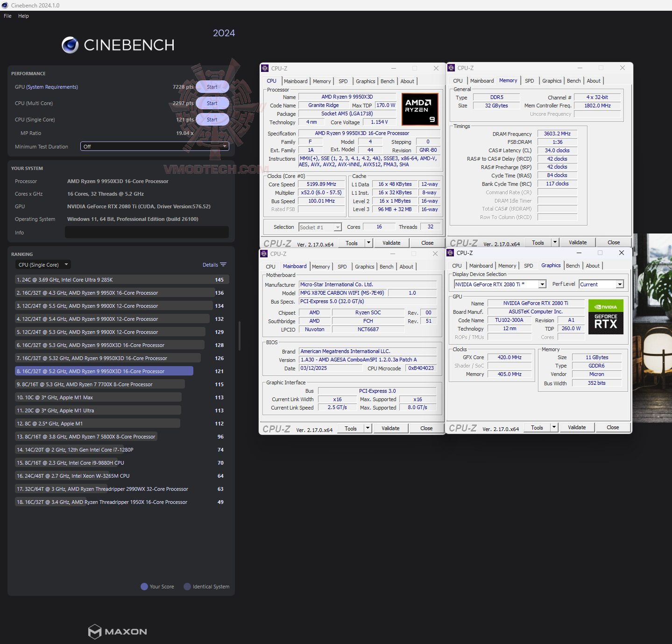Click the Maxon logo at the bottom
Viewport: 672px width, 644px height.
(118, 631)
